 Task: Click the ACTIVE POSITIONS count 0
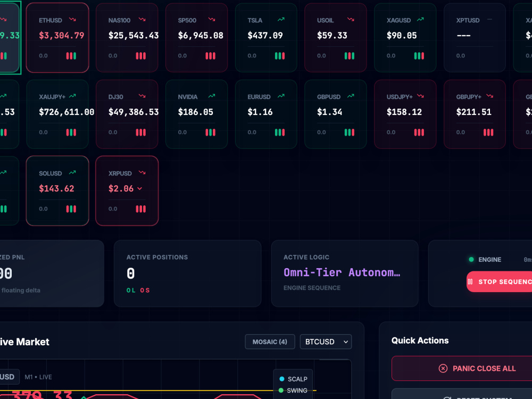click(131, 273)
